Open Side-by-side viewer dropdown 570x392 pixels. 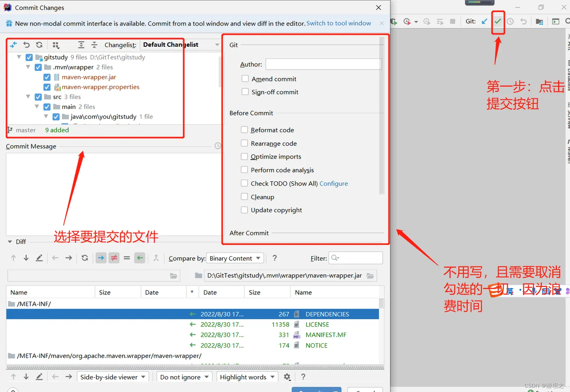pyautogui.click(x=113, y=377)
